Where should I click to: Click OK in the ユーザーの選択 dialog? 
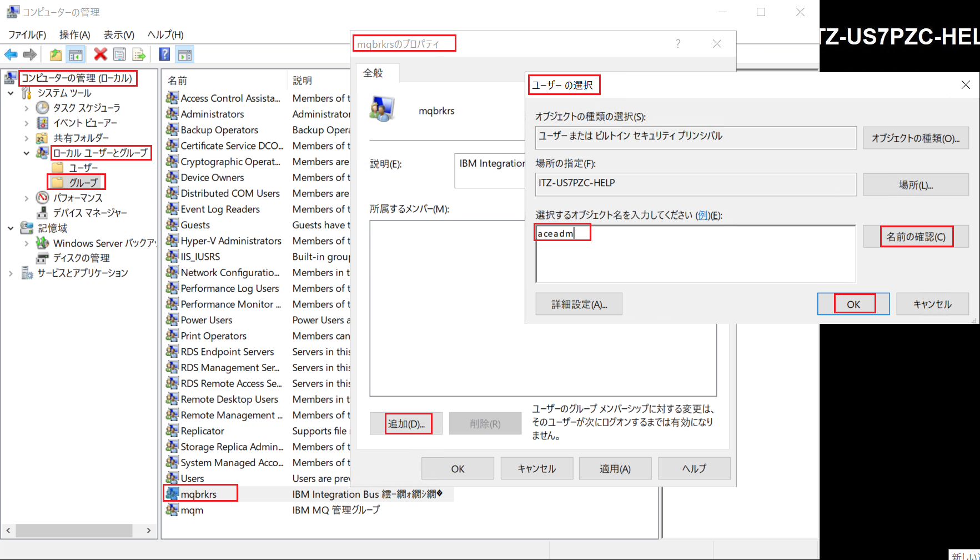[853, 304]
